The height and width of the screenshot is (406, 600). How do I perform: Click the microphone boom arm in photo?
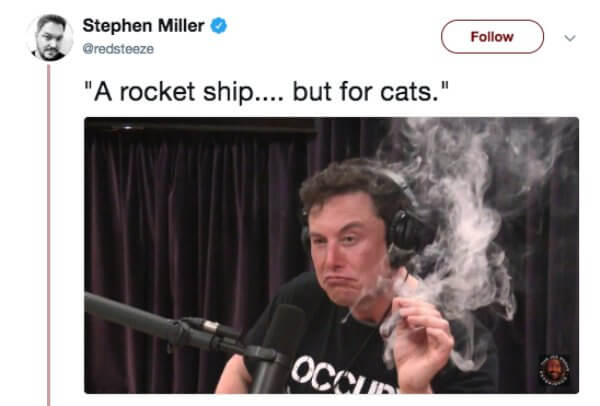point(165,323)
